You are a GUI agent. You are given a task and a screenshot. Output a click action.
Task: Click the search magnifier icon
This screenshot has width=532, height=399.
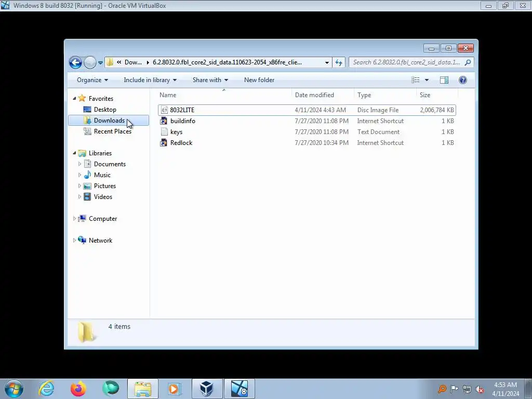coord(468,62)
